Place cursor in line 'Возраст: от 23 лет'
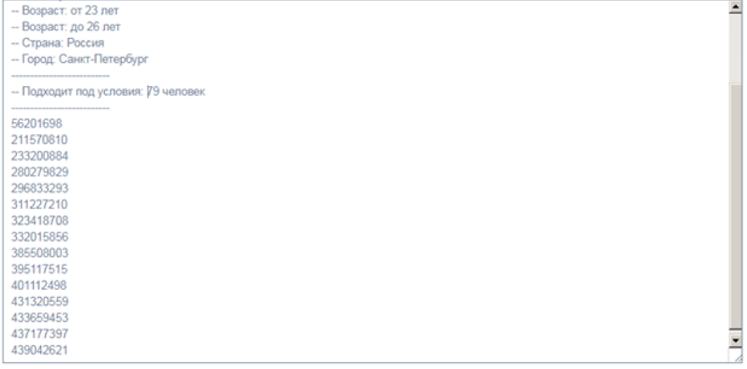This screenshot has height=369, width=747. [x=65, y=10]
